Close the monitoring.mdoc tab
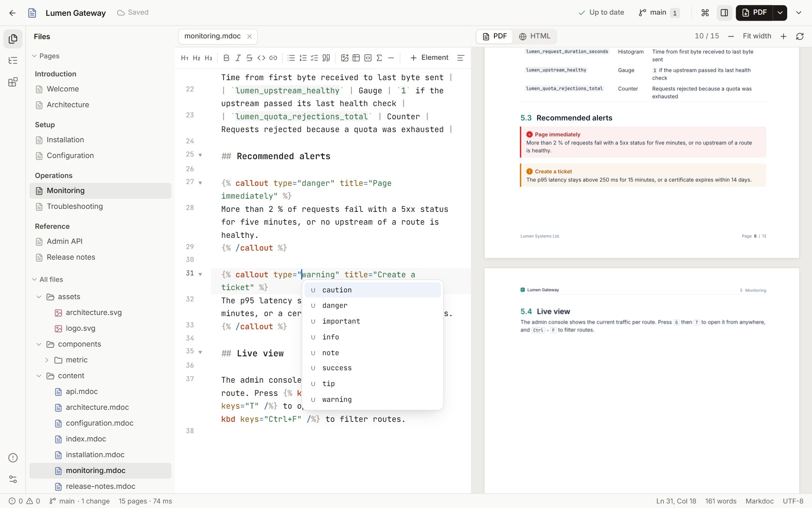Screen dimensions: 812x508 click(x=249, y=36)
